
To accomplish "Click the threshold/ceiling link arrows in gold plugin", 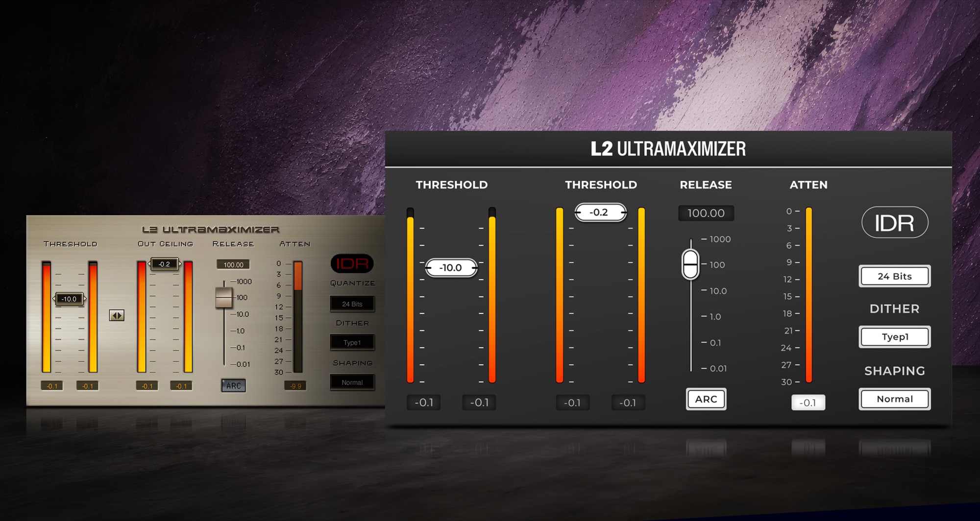I will pyautogui.click(x=117, y=315).
